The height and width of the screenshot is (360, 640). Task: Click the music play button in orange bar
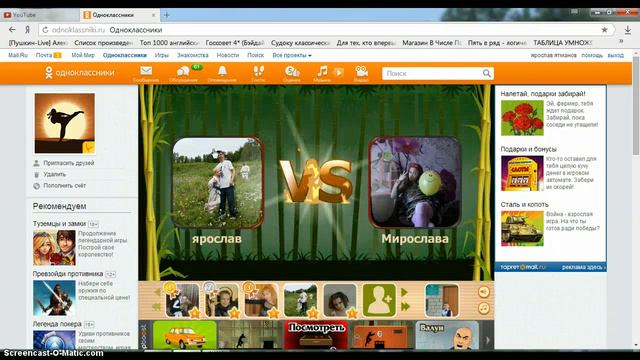[338, 73]
